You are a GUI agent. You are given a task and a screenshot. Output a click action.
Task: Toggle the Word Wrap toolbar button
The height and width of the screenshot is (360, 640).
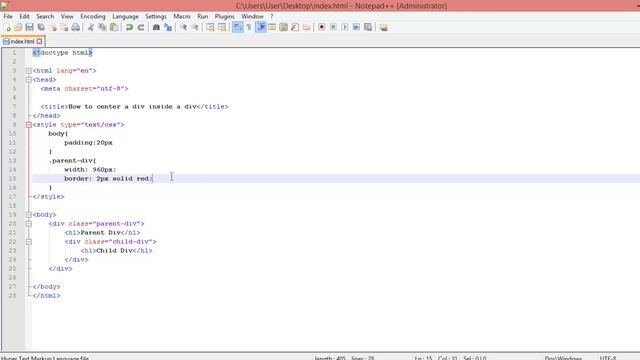tap(237, 27)
